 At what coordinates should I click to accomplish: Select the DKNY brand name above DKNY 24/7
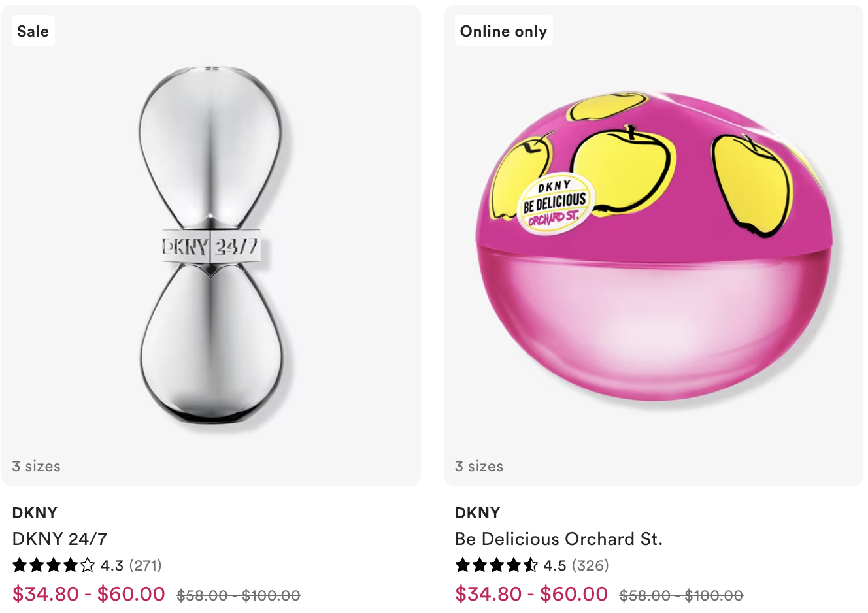pos(35,512)
